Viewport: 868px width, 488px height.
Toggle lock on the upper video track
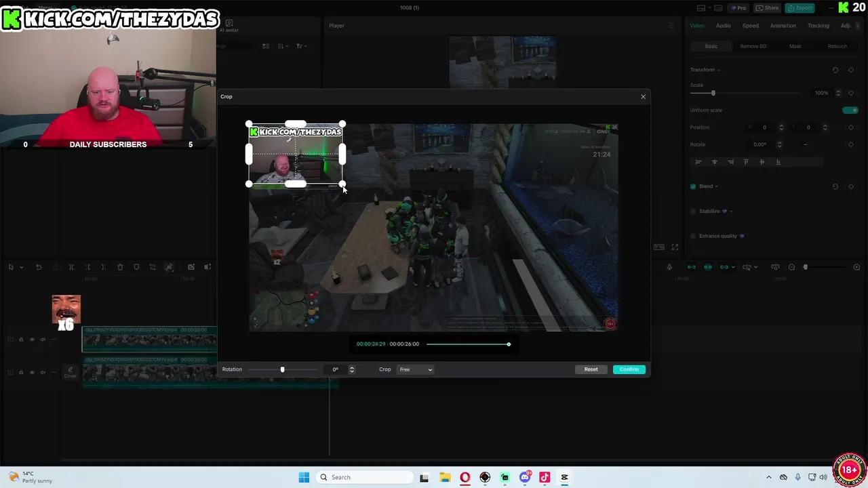21,340
